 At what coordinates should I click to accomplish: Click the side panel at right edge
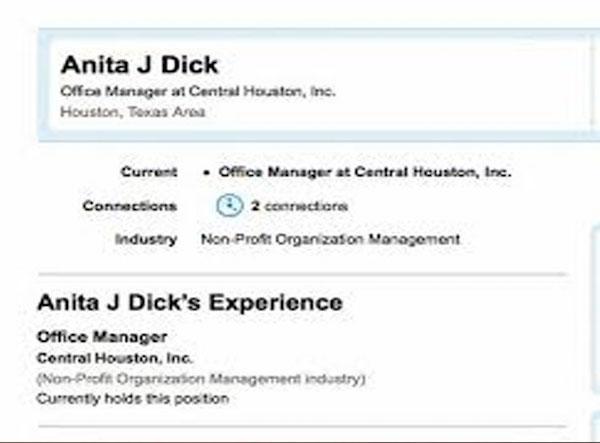(x=594, y=300)
